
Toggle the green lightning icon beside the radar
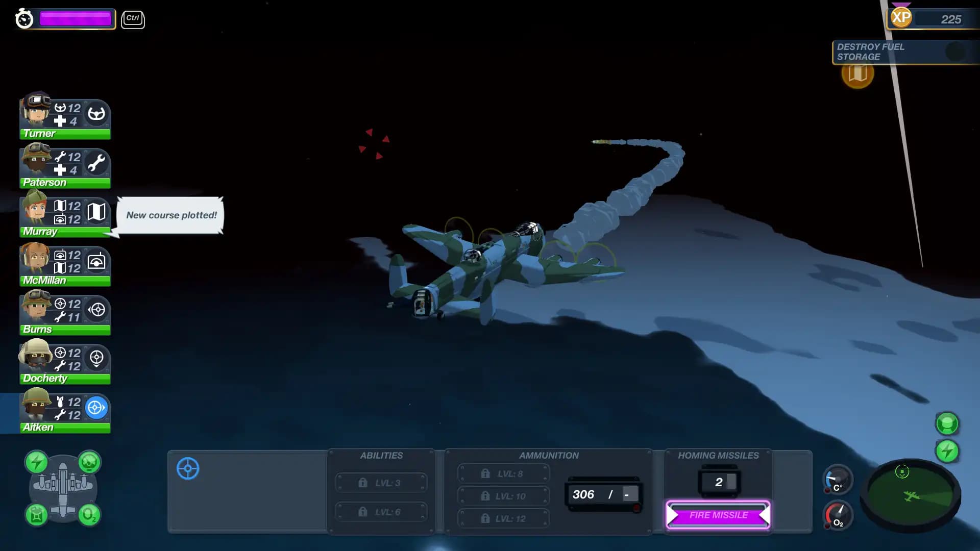947,450
